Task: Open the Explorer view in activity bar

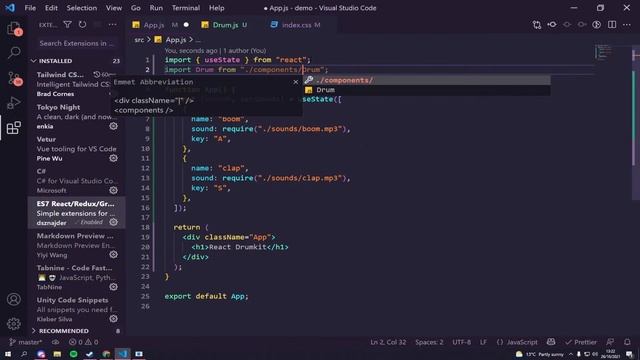Action: tap(14, 29)
